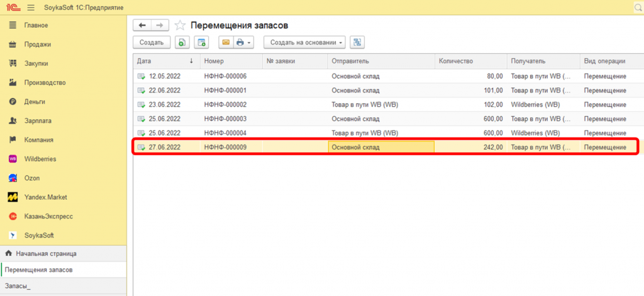Expand the Создать на основании dropdown

pos(304,43)
